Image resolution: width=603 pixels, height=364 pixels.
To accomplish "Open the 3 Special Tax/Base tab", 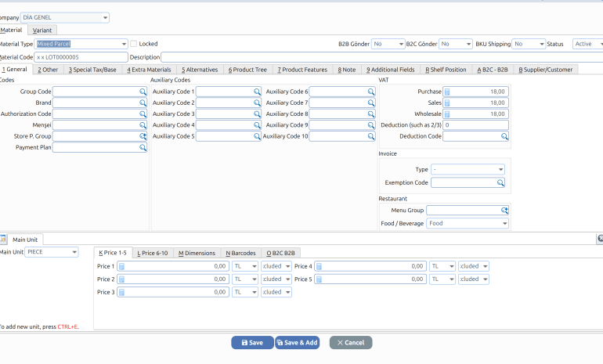I will [92, 70].
